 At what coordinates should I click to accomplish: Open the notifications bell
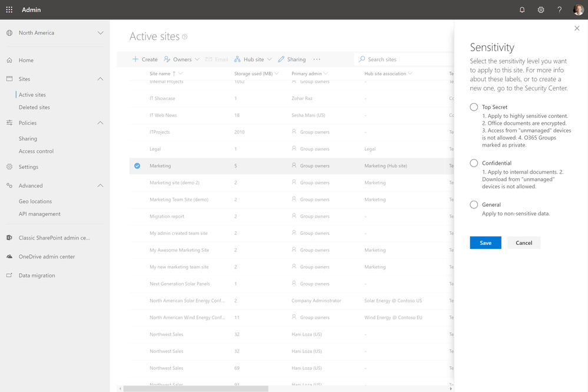pyautogui.click(x=522, y=10)
